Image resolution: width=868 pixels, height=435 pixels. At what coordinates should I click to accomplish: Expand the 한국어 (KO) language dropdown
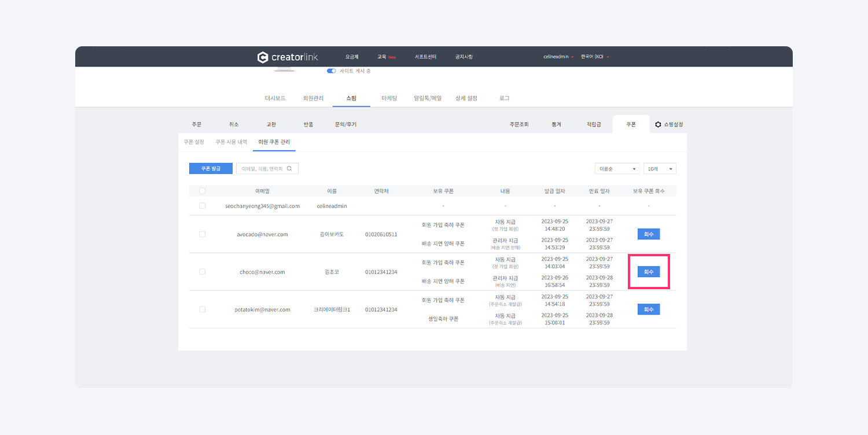click(595, 57)
